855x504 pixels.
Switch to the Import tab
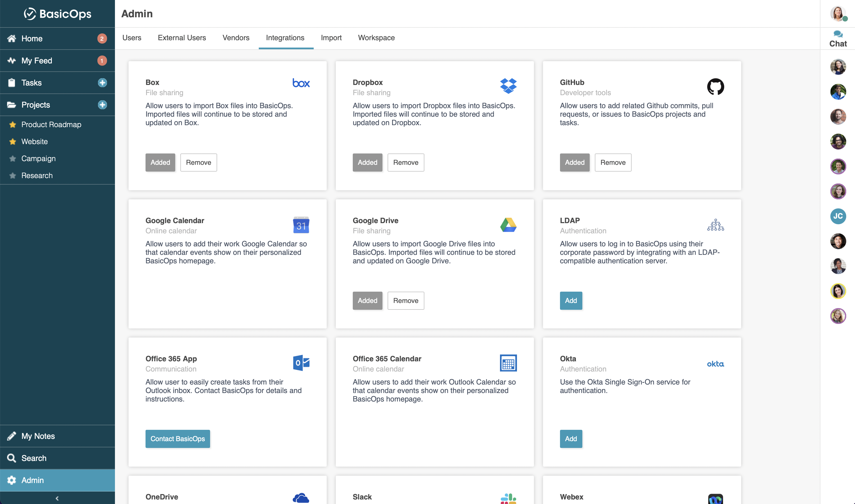(331, 38)
